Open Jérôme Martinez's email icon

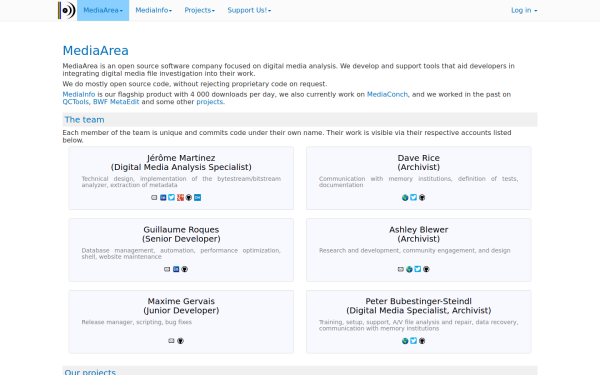point(154,197)
